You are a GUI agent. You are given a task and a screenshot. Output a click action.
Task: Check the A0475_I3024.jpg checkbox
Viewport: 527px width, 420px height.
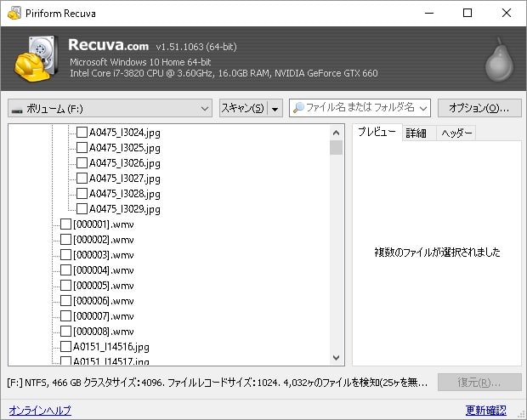[x=82, y=132]
